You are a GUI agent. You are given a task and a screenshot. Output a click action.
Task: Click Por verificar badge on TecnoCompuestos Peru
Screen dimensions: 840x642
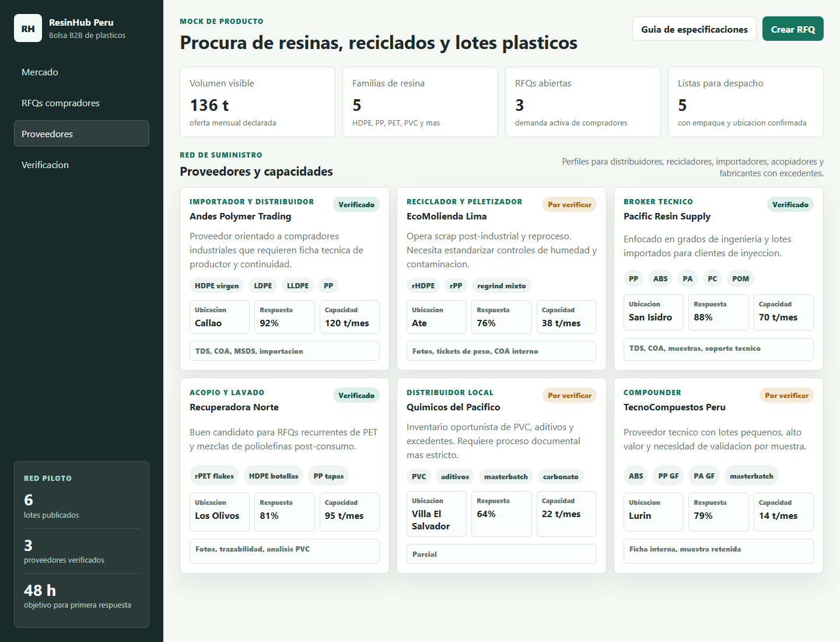(786, 395)
